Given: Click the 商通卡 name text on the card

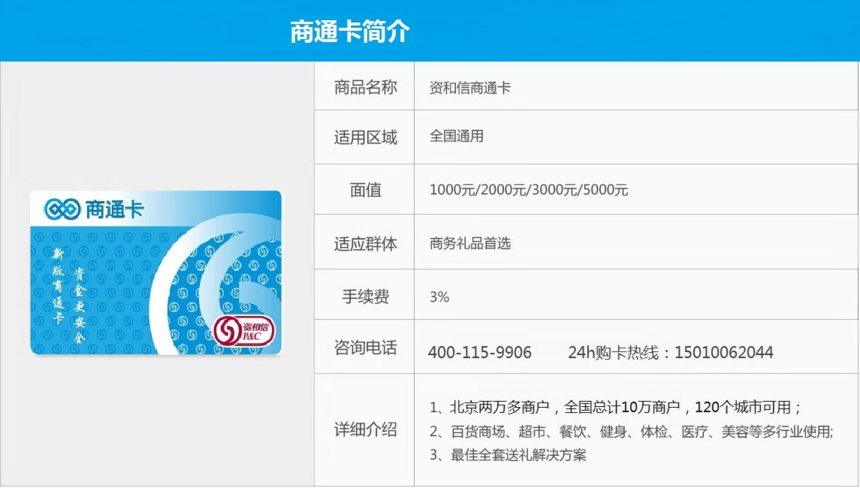Looking at the screenshot, I should pyautogui.click(x=114, y=210).
